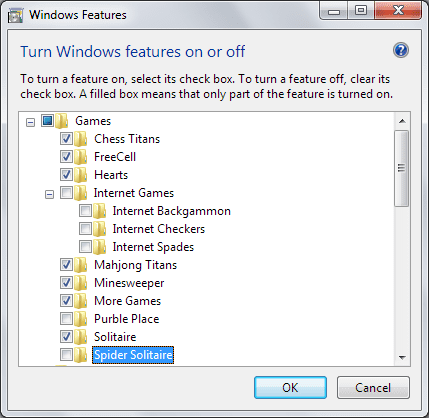Uncheck the Minesweeper checkbox
The height and width of the screenshot is (418, 429).
[x=66, y=282]
